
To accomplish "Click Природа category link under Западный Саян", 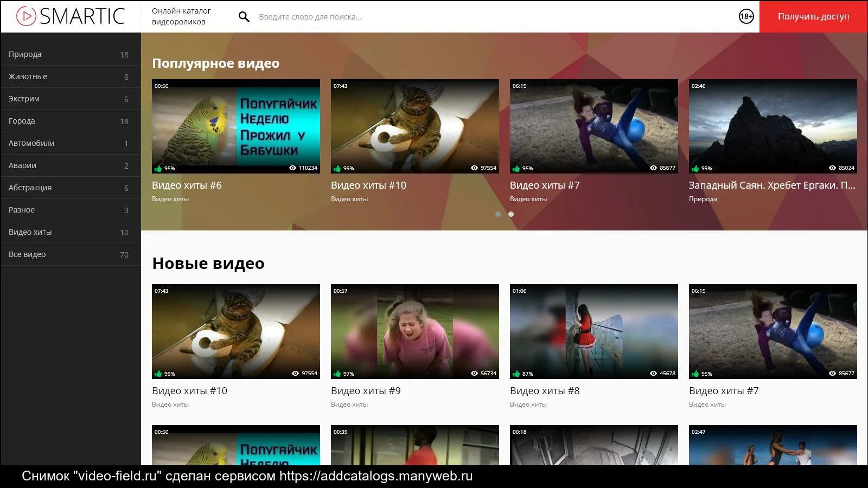I will click(x=703, y=199).
